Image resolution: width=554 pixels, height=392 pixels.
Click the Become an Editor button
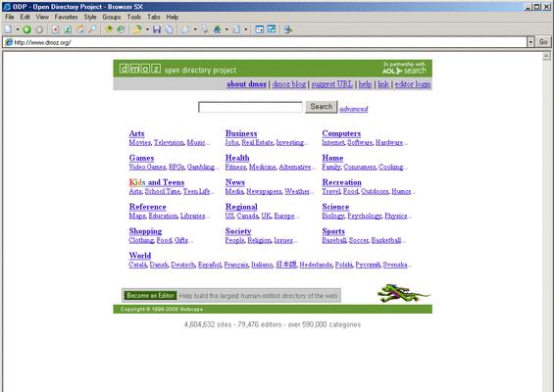pos(151,296)
